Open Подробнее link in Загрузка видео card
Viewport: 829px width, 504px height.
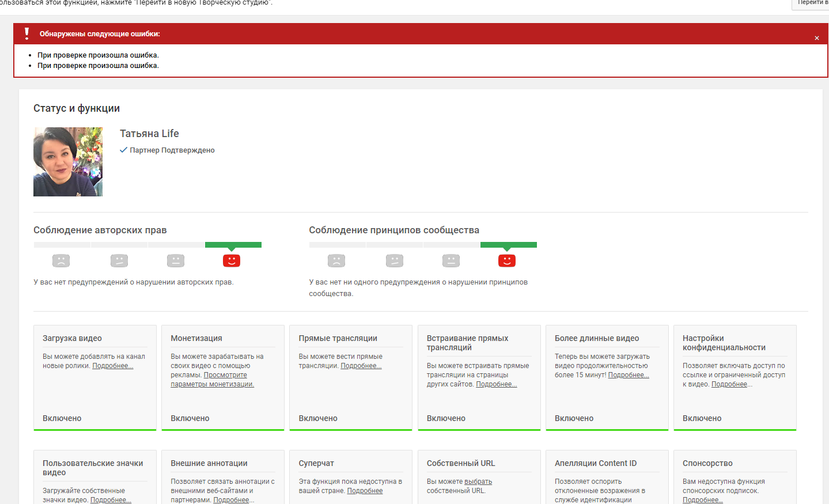coord(113,366)
